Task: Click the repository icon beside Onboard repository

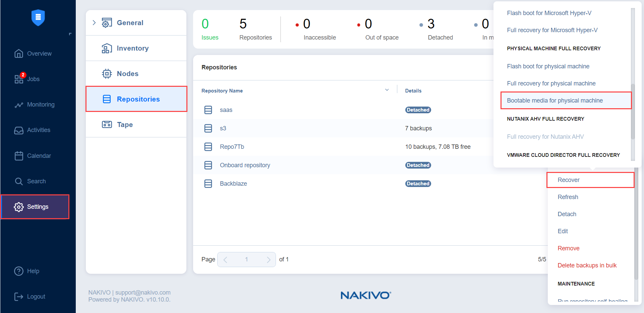Action: pyautogui.click(x=208, y=165)
